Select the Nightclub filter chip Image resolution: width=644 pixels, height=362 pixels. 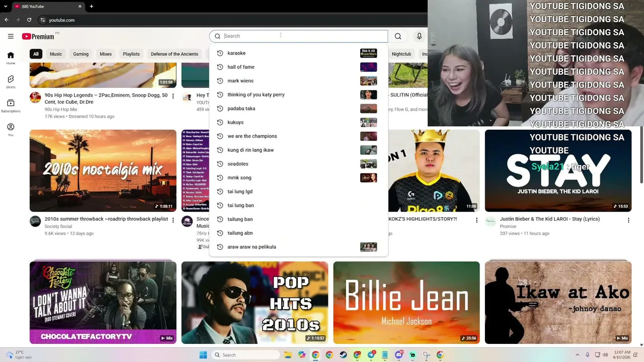401,54
